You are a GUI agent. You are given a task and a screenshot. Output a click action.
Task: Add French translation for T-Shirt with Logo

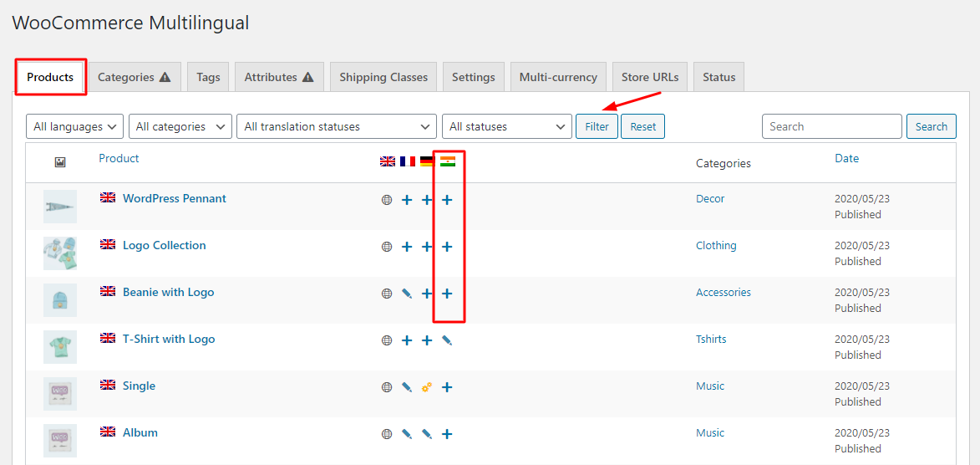(407, 340)
